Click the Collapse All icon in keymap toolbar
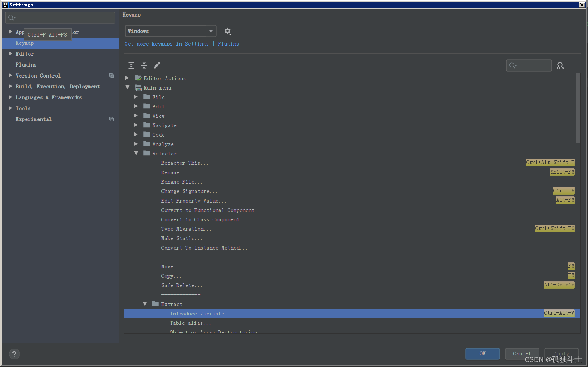 [144, 65]
